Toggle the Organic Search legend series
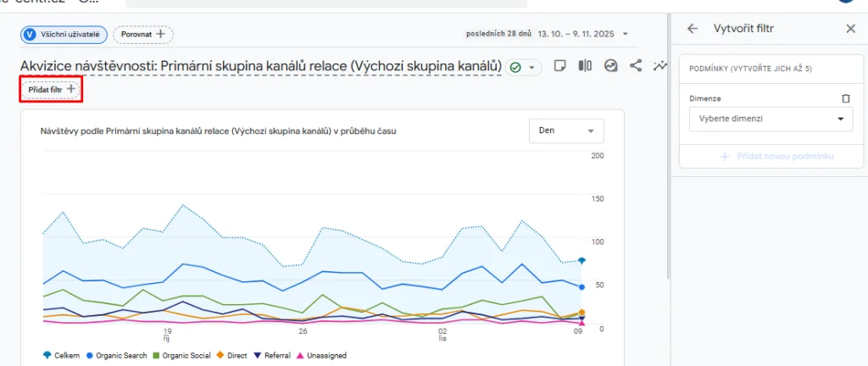The width and height of the screenshot is (868, 366). point(116,356)
